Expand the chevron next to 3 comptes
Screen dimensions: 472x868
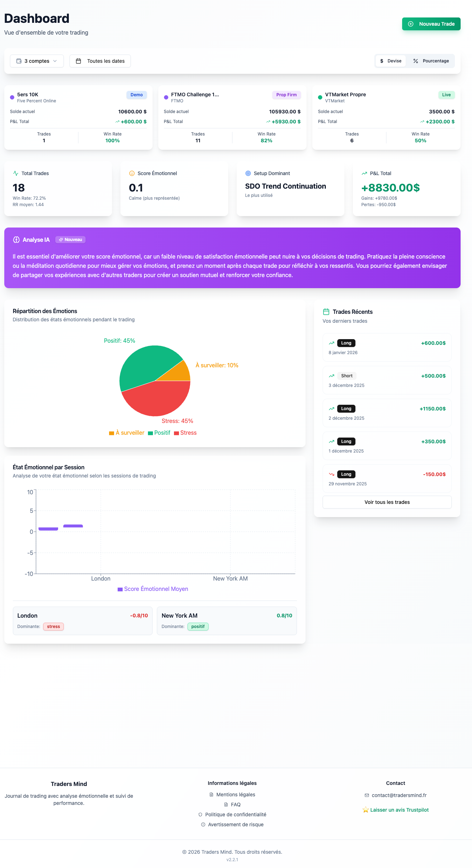55,61
